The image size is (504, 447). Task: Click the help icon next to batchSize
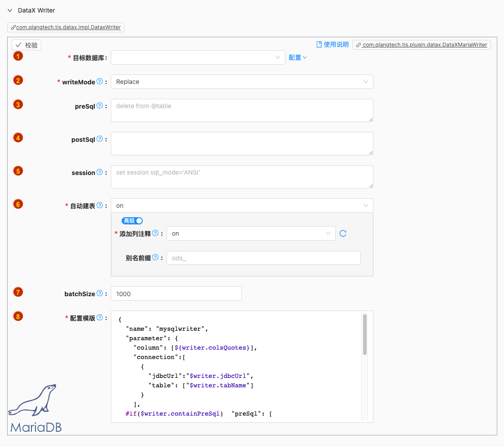(100, 294)
